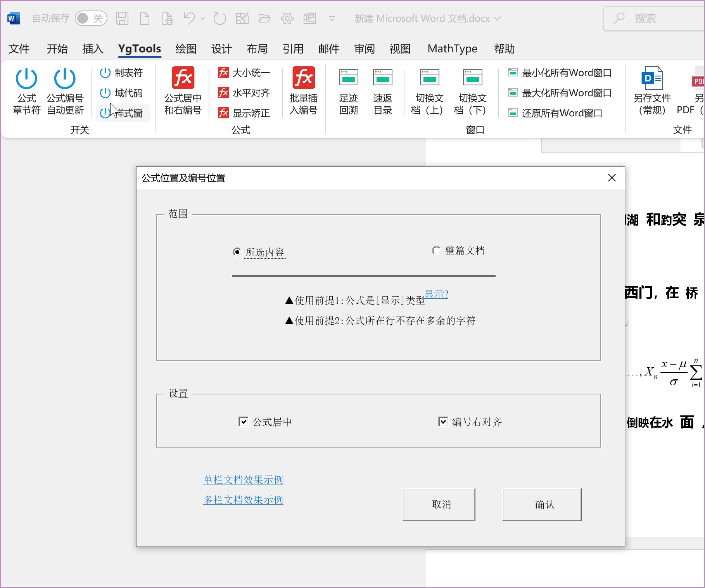This screenshot has height=588, width=705.
Task: Click 另存文件（常规） icon
Action: pyautogui.click(x=652, y=91)
